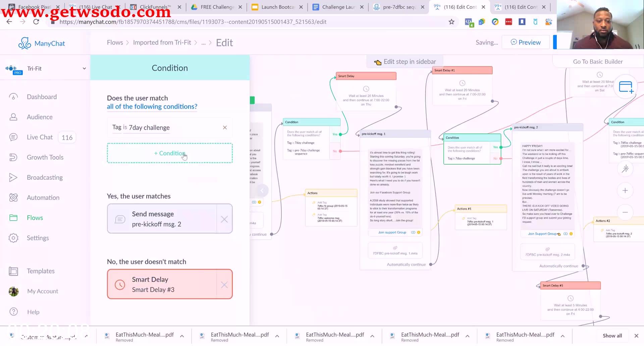Click the Live Chat 116 count badge
Viewport: 644px width, 346px height.
click(x=67, y=137)
